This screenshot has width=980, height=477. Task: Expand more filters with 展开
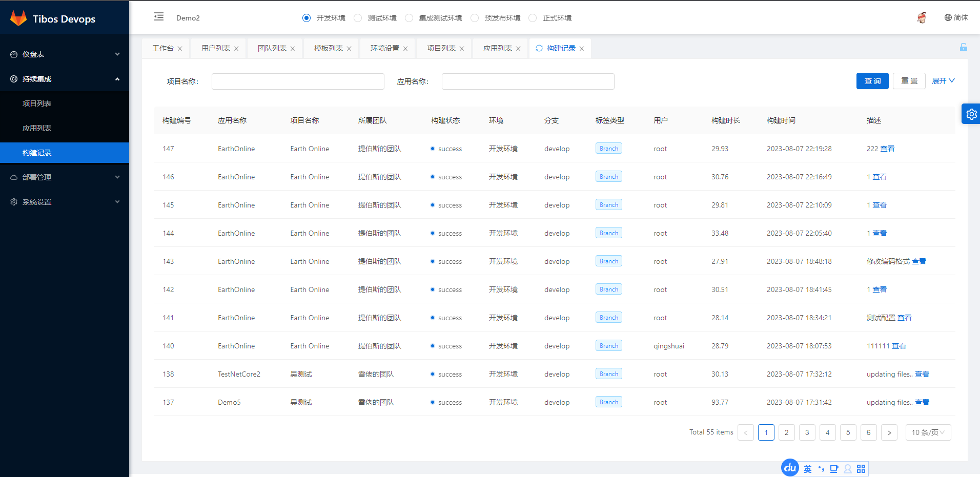coord(943,81)
